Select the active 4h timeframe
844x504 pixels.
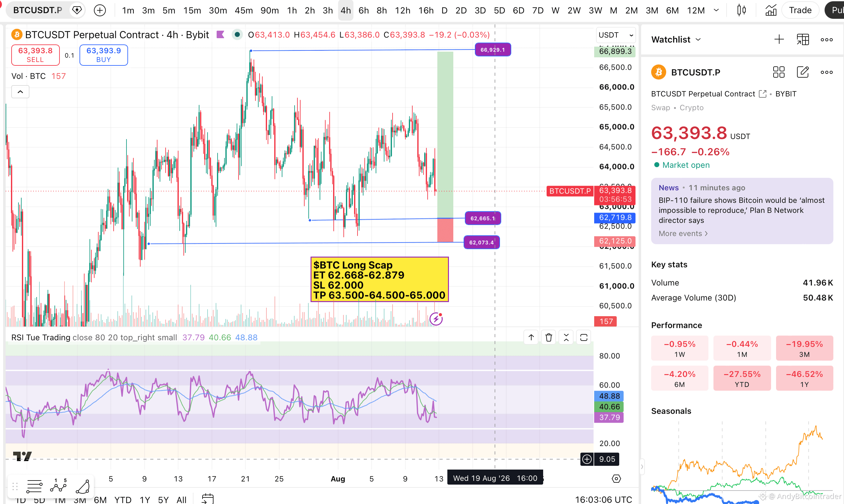(345, 11)
